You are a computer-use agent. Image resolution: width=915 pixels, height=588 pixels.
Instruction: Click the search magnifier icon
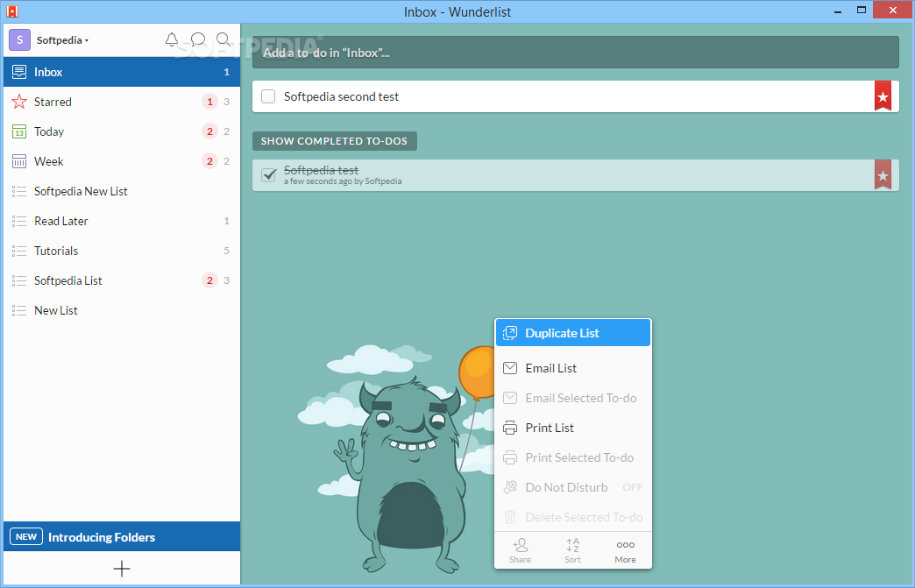(223, 39)
